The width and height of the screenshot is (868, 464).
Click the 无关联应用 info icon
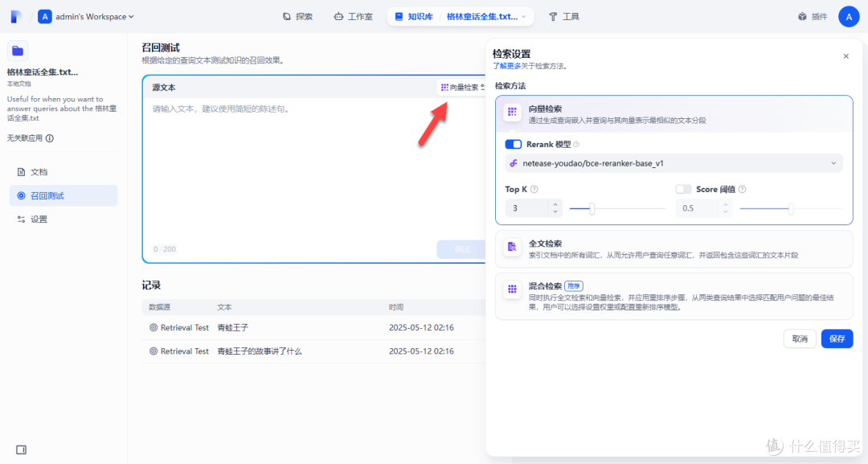(x=50, y=138)
